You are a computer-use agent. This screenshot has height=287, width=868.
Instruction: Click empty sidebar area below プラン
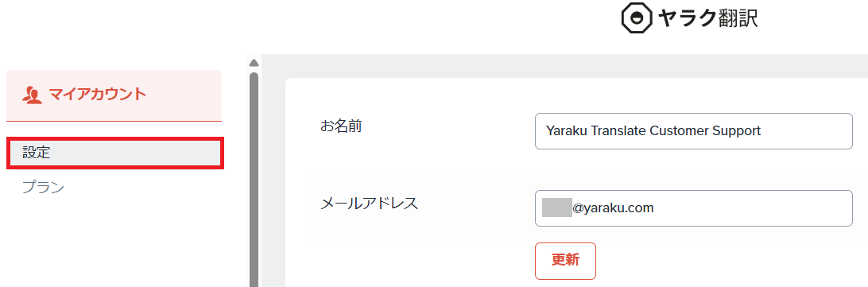(115, 244)
